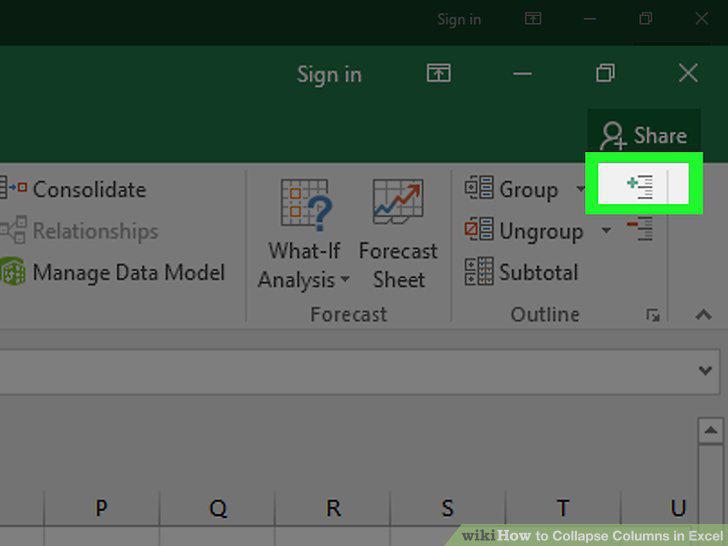Click the Group button
728x546 pixels.
(x=512, y=188)
